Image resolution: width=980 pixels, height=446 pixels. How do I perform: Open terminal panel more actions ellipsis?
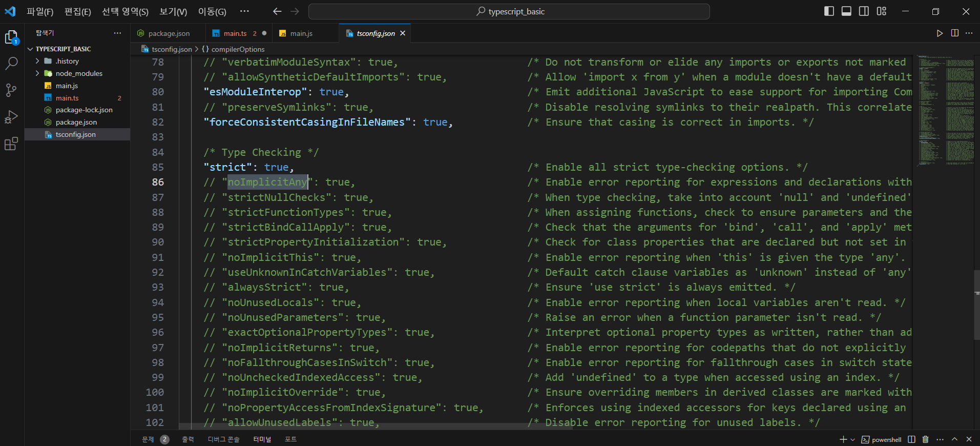(x=940, y=439)
